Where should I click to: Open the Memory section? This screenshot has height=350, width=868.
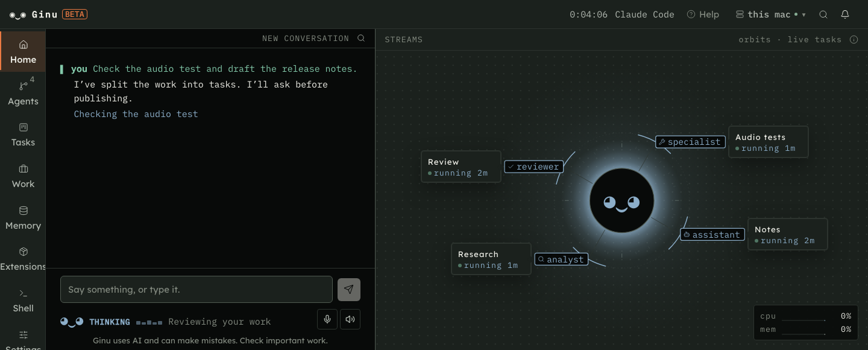23,218
